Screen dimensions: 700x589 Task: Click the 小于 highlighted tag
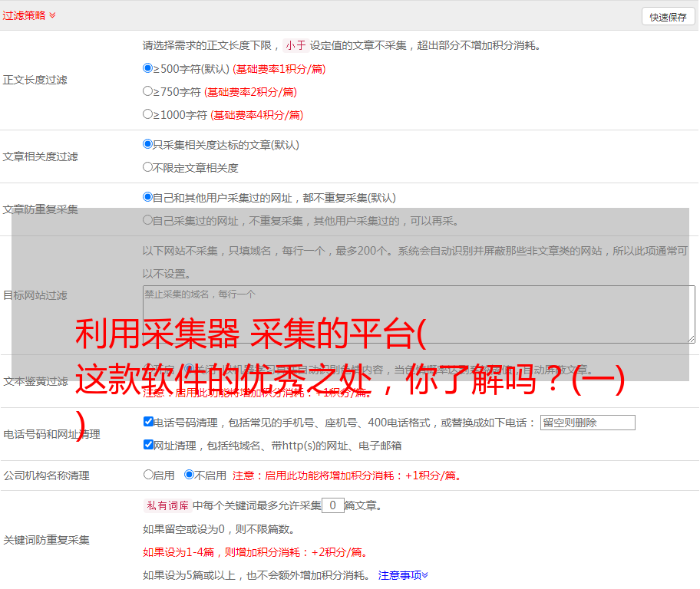pyautogui.click(x=296, y=45)
